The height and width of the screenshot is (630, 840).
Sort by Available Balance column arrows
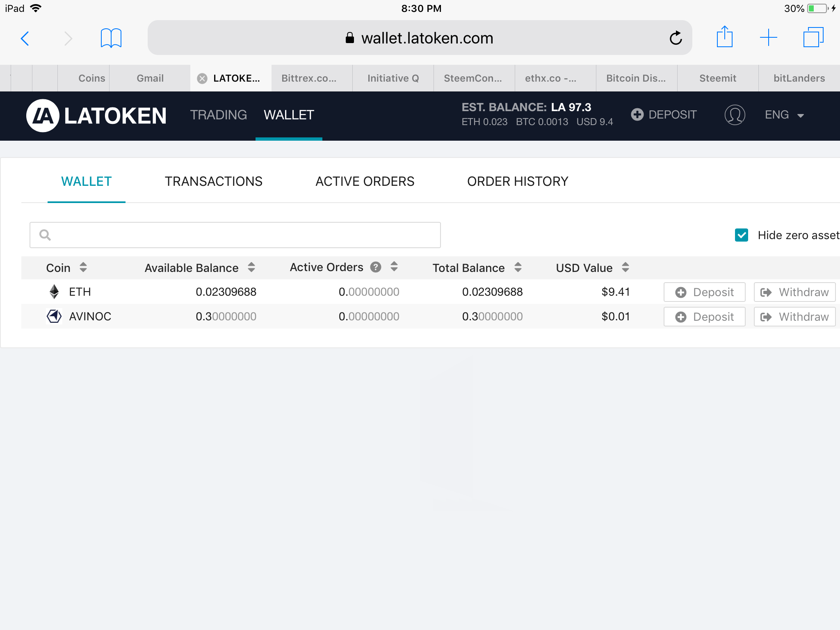coord(251,267)
